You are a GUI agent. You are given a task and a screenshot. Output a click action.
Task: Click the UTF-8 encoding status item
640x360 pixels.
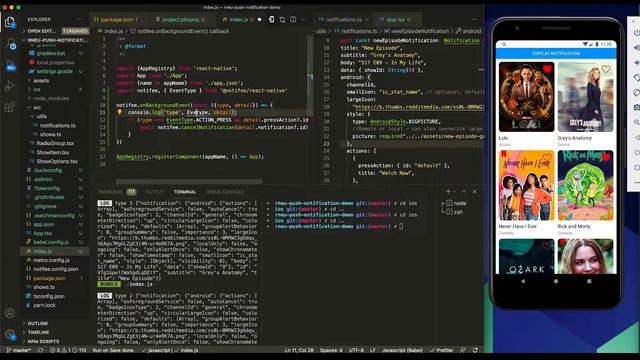tap(356, 350)
